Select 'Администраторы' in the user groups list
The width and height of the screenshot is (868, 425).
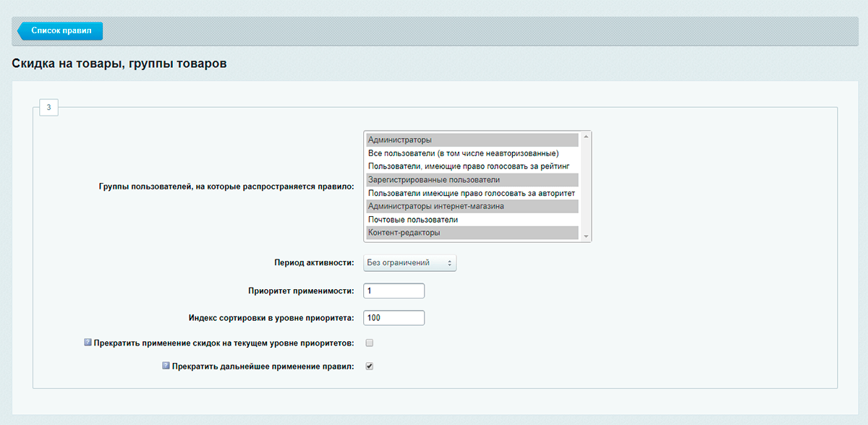472,140
